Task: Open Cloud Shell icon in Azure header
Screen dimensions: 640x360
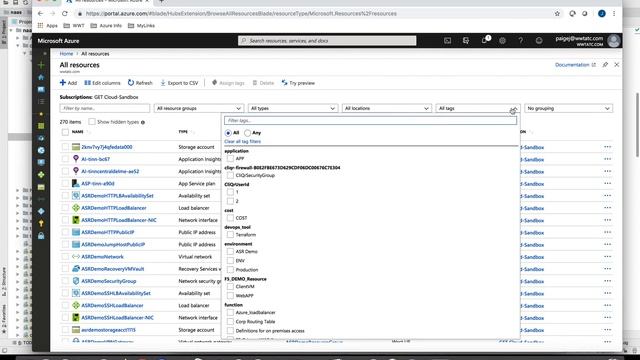Action: click(447, 41)
